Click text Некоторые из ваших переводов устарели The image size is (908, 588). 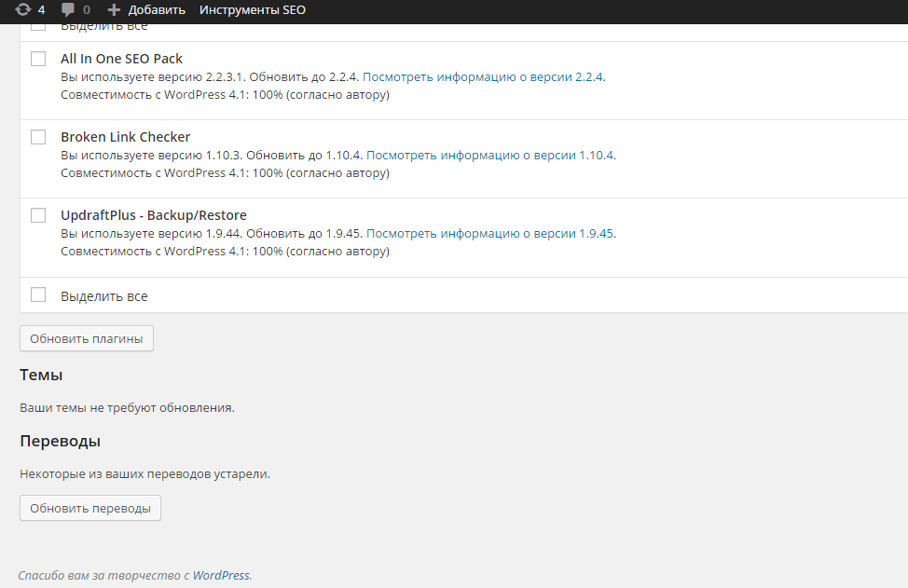coord(144,474)
